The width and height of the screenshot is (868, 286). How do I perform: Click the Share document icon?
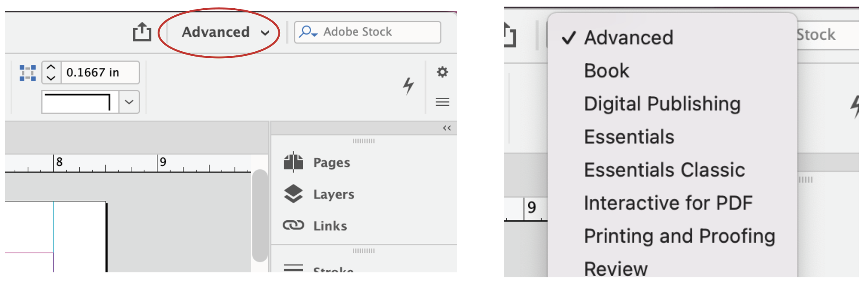(142, 32)
